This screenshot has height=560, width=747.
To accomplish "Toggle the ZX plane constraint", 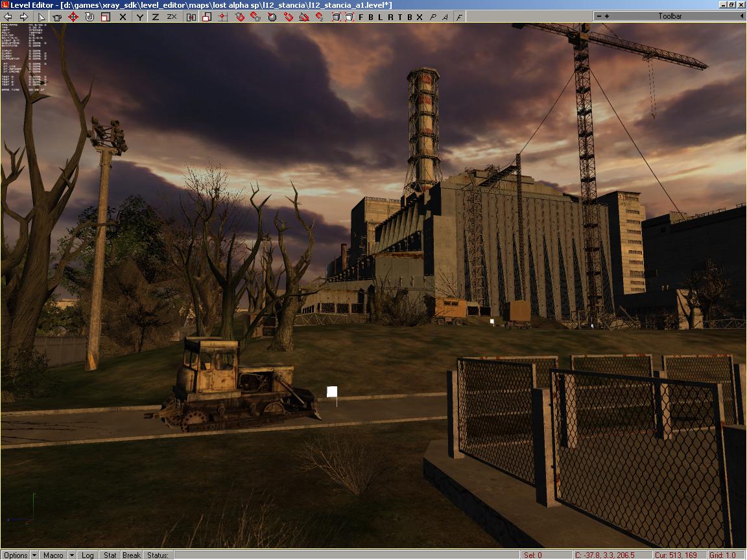I will (172, 17).
